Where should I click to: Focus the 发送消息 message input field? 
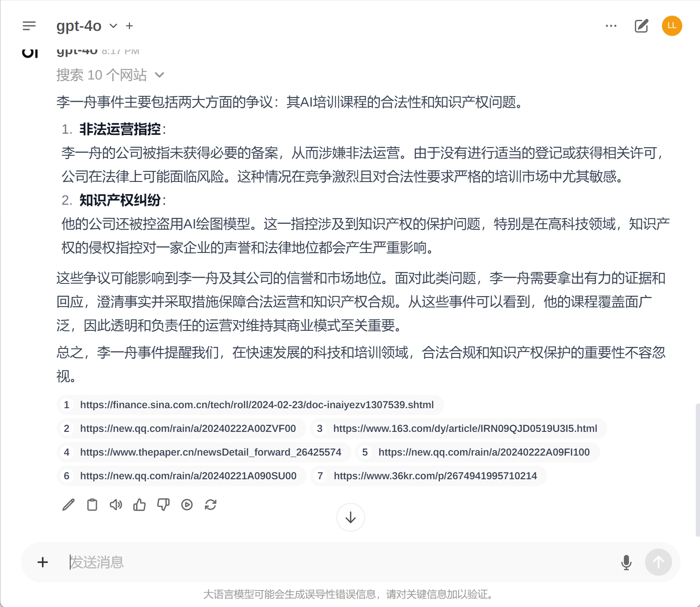click(x=338, y=562)
